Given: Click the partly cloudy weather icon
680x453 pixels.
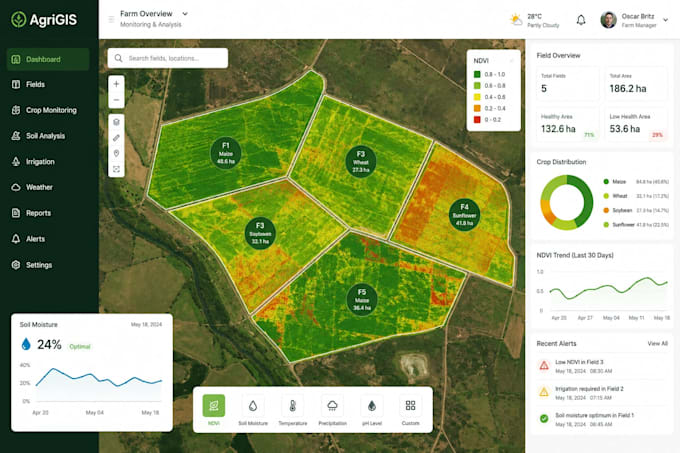Looking at the screenshot, I should pos(516,20).
